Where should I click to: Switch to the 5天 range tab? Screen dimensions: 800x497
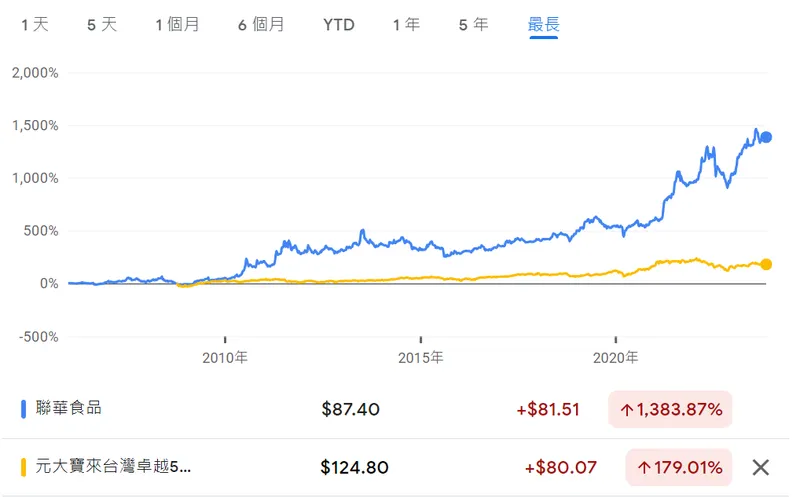point(102,25)
